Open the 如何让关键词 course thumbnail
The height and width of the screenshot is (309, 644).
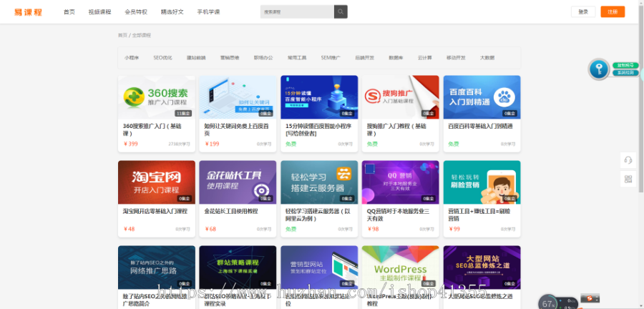click(x=238, y=97)
